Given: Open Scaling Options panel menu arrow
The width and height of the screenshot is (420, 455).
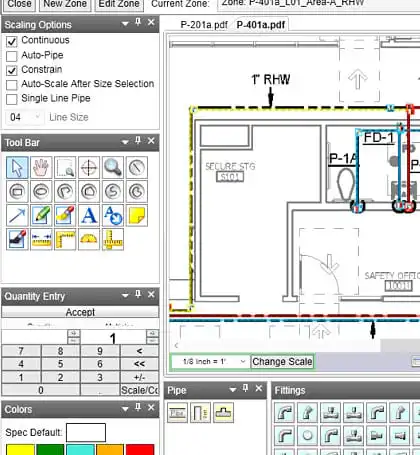Looking at the screenshot, I should [125, 24].
